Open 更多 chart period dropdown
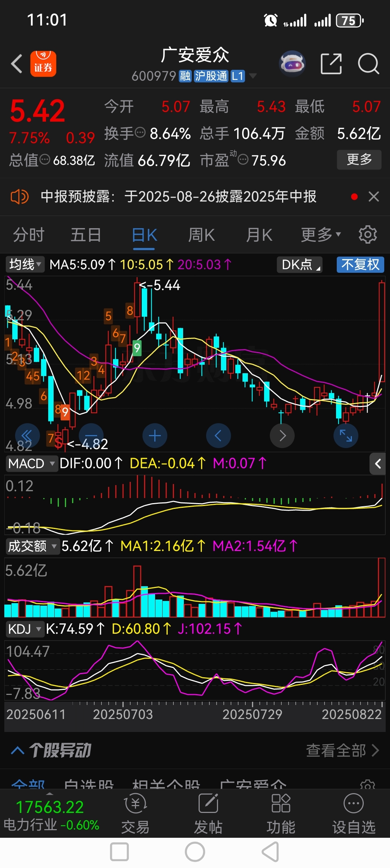Screen dimensions: 390x868 pos(320,235)
